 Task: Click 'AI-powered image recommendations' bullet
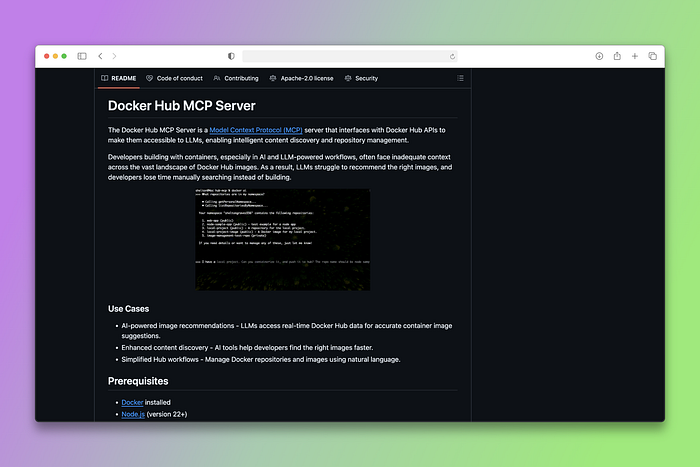pyautogui.click(x=287, y=331)
